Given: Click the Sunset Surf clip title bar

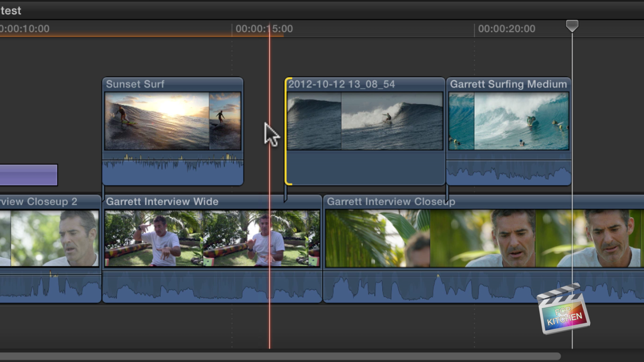Looking at the screenshot, I should (151, 84).
